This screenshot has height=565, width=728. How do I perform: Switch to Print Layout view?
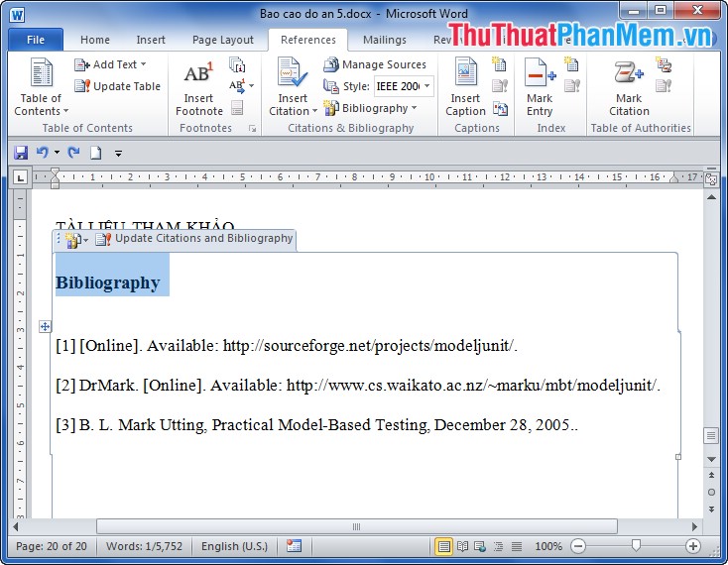[x=443, y=546]
